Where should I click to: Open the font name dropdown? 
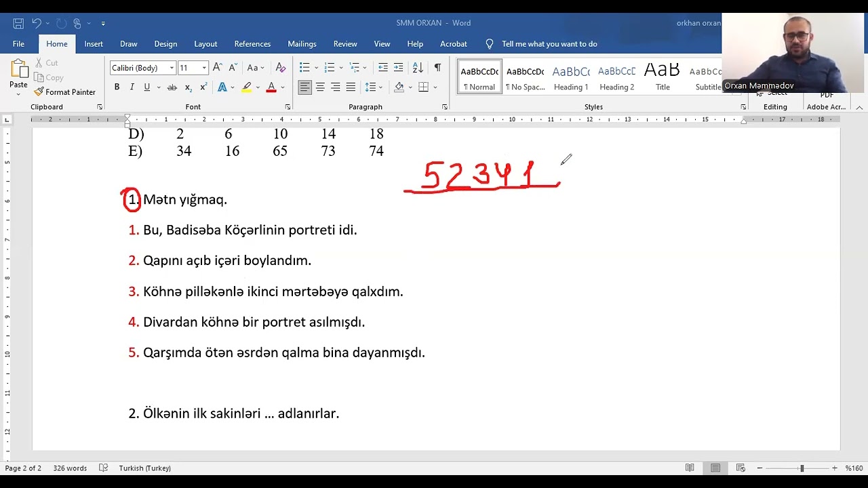tap(172, 68)
